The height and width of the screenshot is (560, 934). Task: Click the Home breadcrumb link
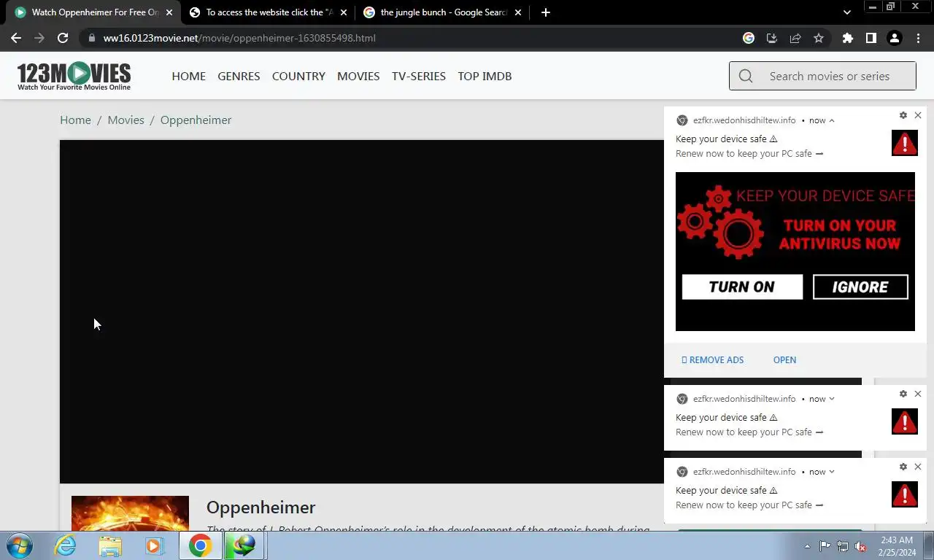click(x=75, y=120)
